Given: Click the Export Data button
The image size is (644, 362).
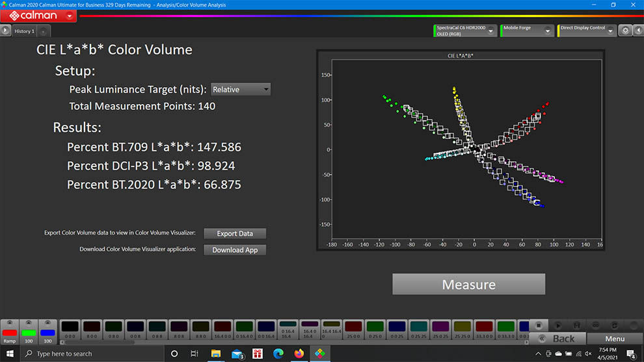Looking at the screenshot, I should click(x=235, y=233).
